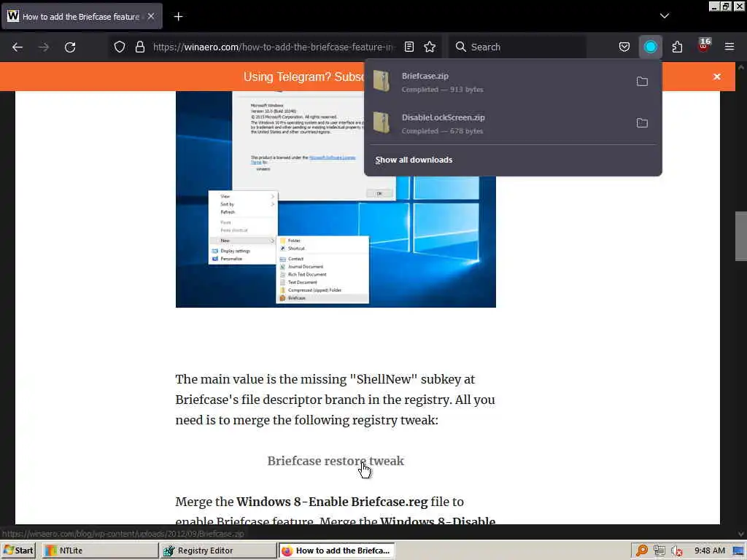747x560 pixels.
Task: Click the magnifier tray icon
Action: 642,551
